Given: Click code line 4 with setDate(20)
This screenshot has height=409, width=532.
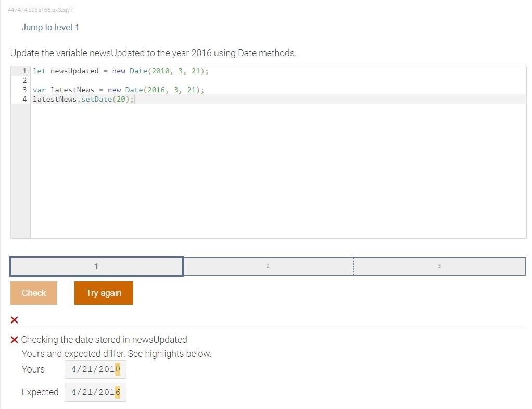Looking at the screenshot, I should pos(83,99).
